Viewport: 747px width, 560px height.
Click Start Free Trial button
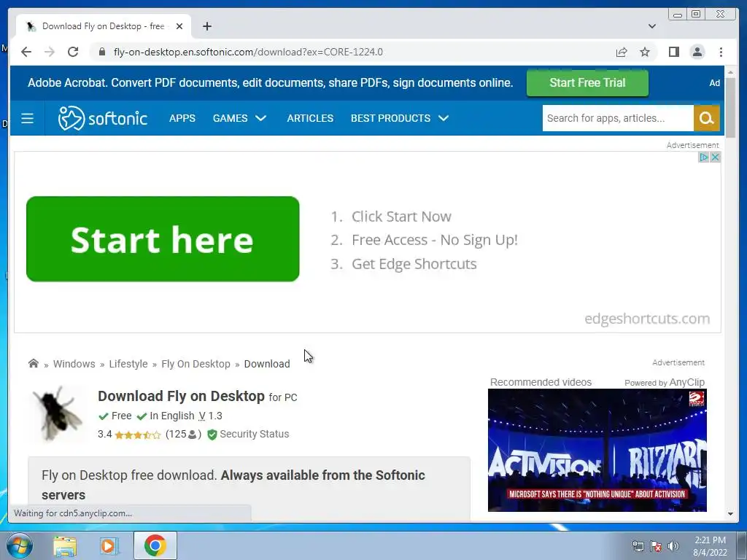[587, 83]
